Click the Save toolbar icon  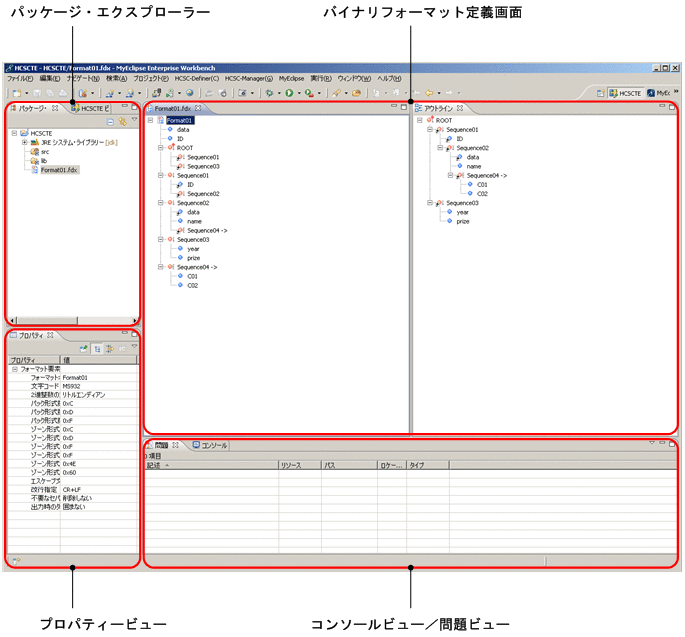pyautogui.click(x=37, y=93)
